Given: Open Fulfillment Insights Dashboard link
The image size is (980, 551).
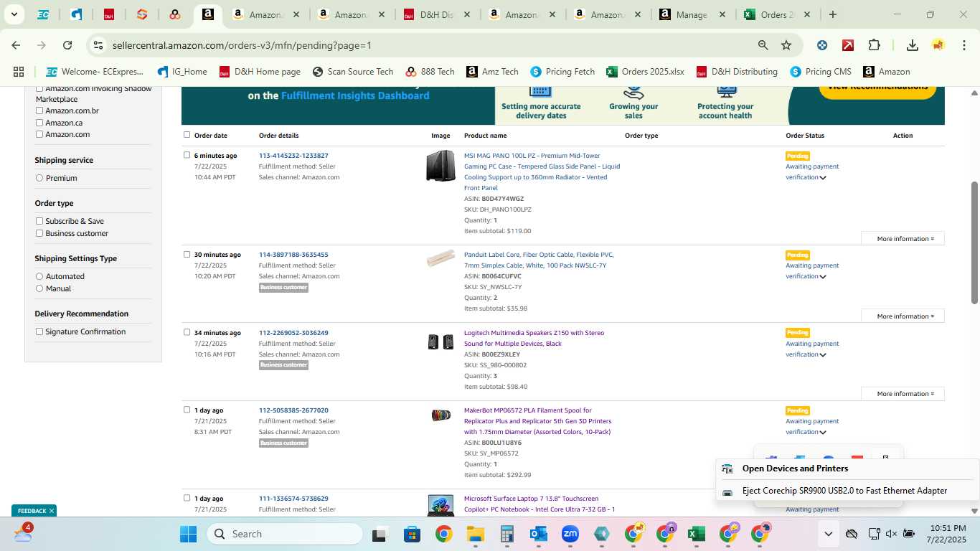Looking at the screenshot, I should [x=355, y=95].
